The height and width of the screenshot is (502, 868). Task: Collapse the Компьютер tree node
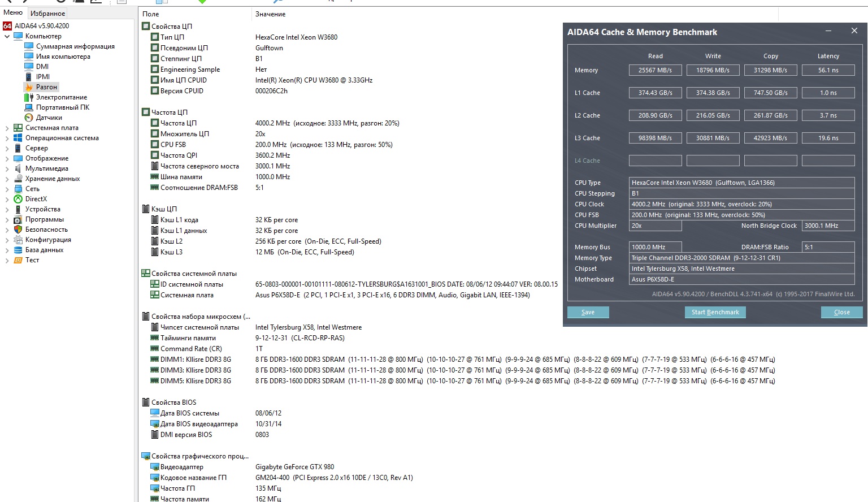tap(7, 36)
